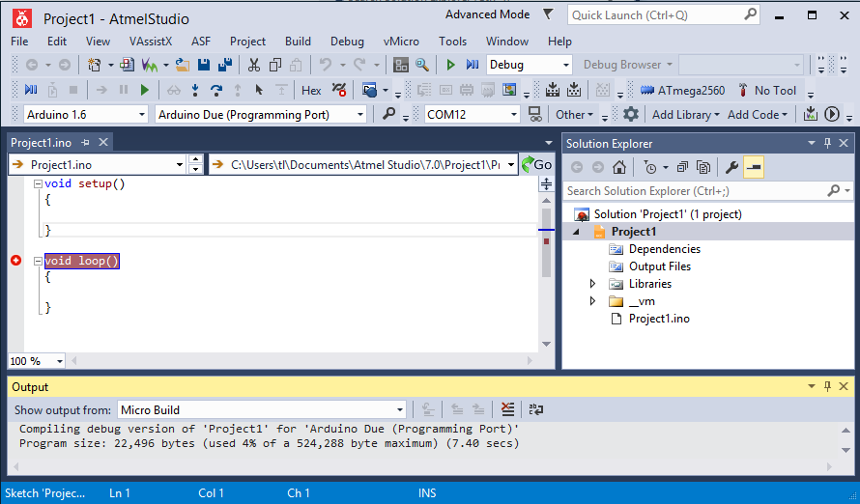Click the vMicro circled play icon
The width and height of the screenshot is (860, 504).
[x=832, y=115]
